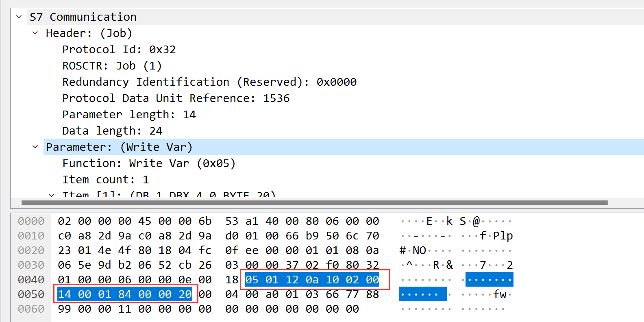The height and width of the screenshot is (322, 644).
Task: Click hex byte d0 in row 0010
Action: coord(232,236)
